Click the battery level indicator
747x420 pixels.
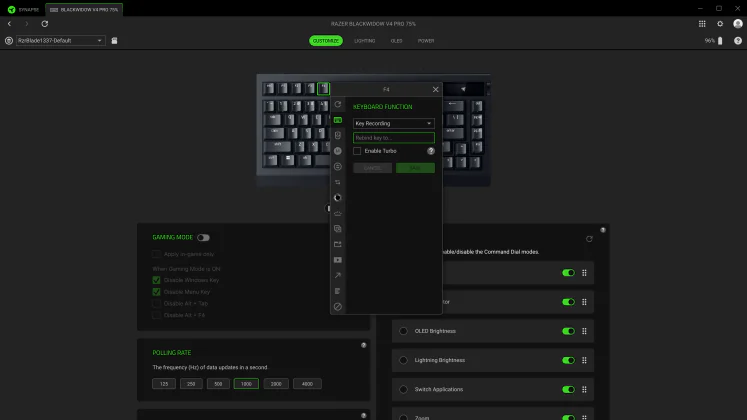pyautogui.click(x=714, y=40)
